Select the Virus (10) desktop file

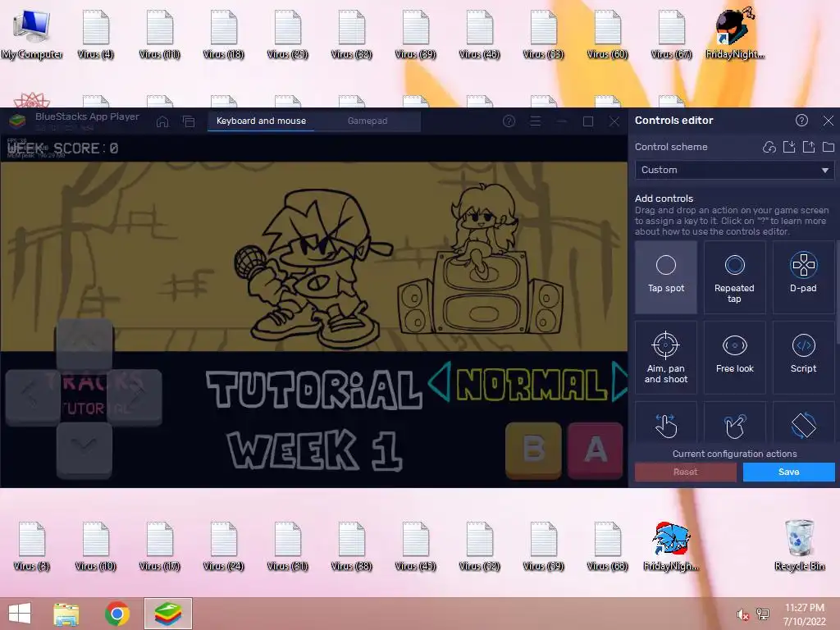click(95, 546)
